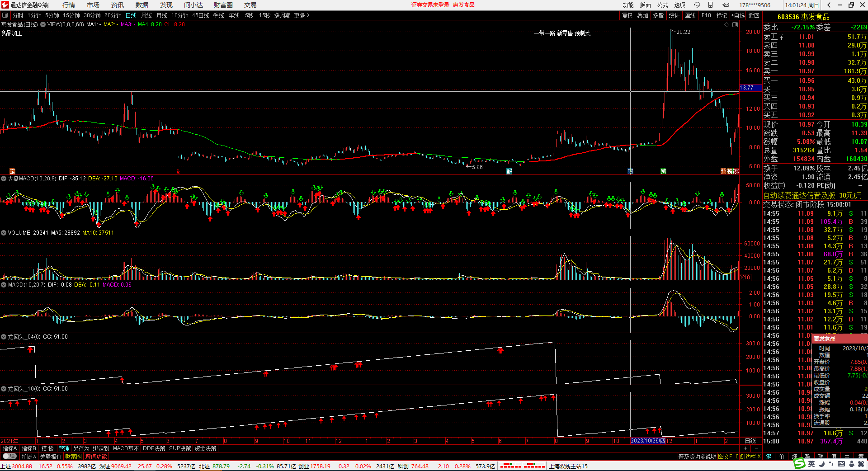Expand the 更多 periods menu
This screenshot has height=471, width=868.
pos(302,15)
